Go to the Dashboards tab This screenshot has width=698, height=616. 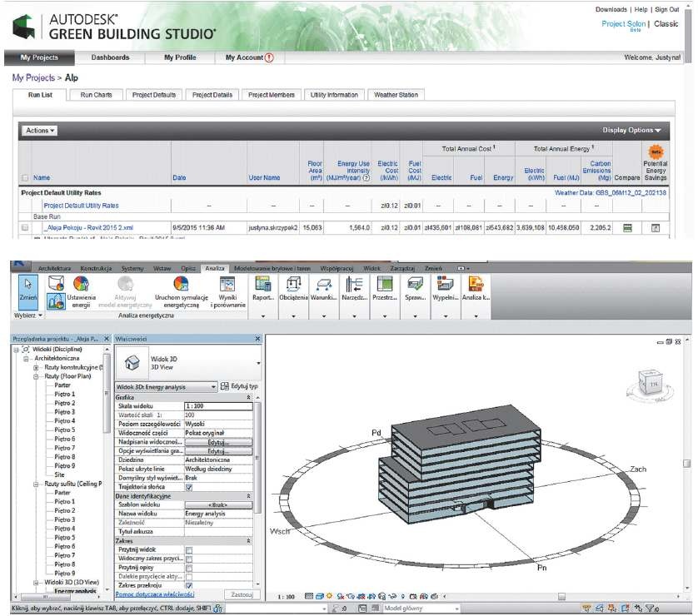coord(110,57)
